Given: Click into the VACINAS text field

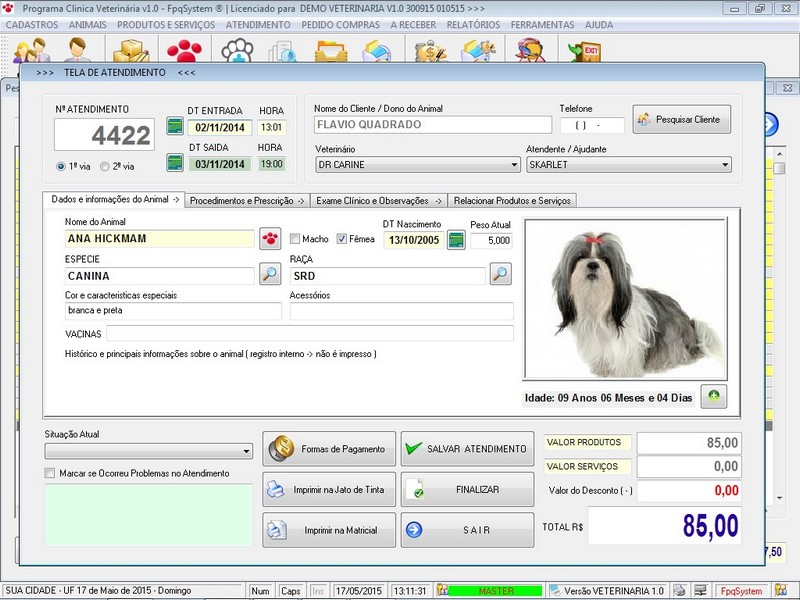Looking at the screenshot, I should pos(310,333).
